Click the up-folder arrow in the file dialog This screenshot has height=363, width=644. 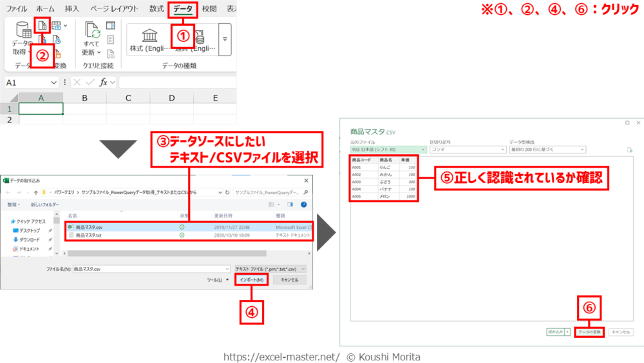coord(34,192)
